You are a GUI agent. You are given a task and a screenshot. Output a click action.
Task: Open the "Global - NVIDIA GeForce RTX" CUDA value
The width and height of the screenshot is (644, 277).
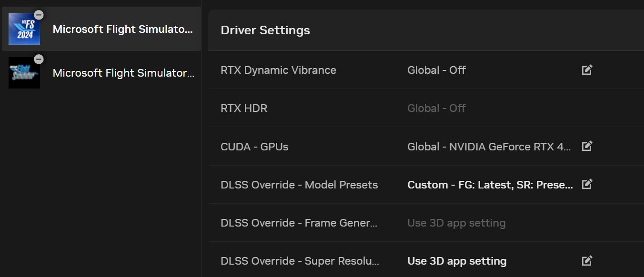pos(489,147)
